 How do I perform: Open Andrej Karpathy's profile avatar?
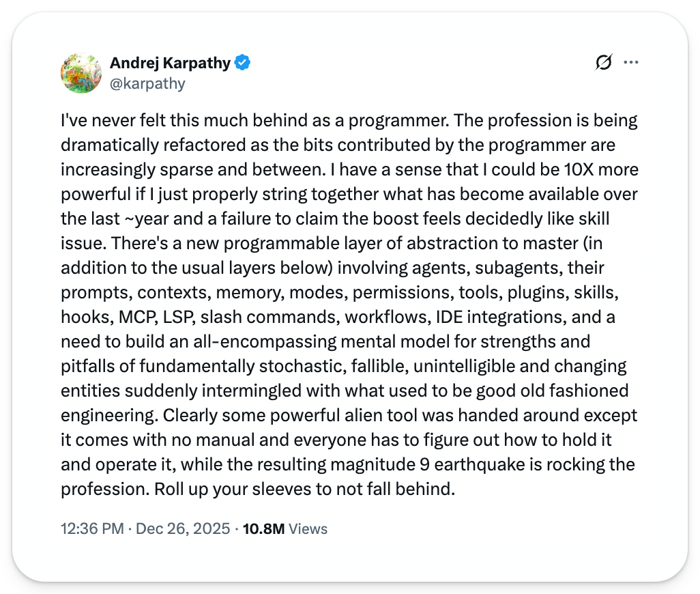click(x=81, y=73)
